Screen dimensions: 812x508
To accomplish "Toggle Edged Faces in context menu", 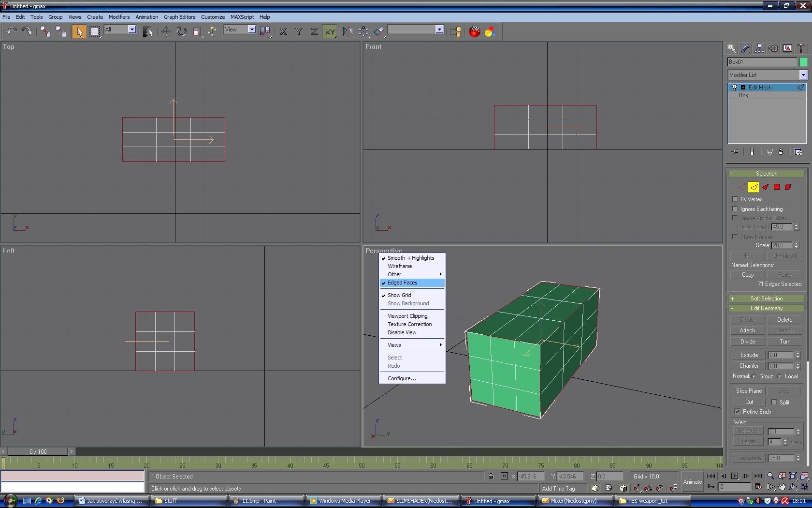I will click(x=412, y=283).
